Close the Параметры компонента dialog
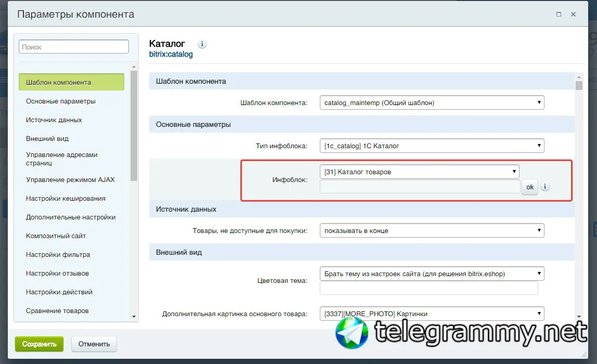This screenshot has width=597, height=364. point(573,15)
